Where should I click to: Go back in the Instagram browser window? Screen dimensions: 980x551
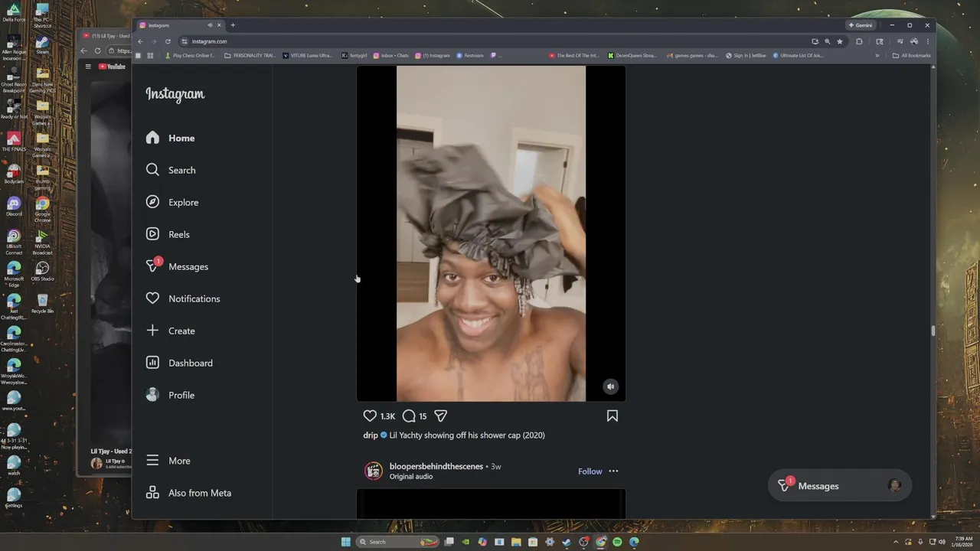[140, 41]
